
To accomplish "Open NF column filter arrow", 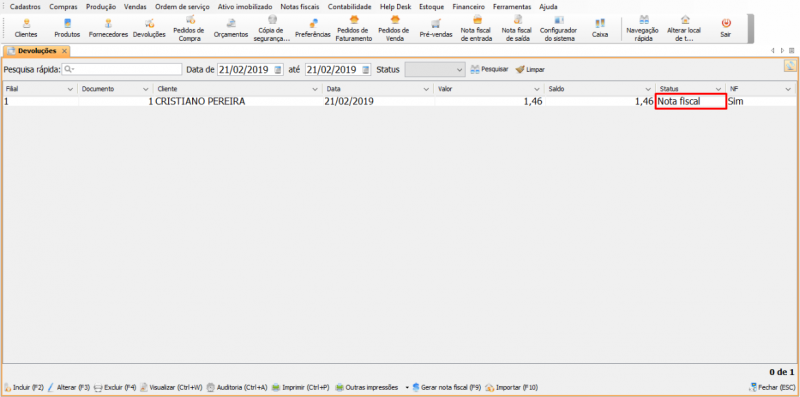I will [788, 89].
